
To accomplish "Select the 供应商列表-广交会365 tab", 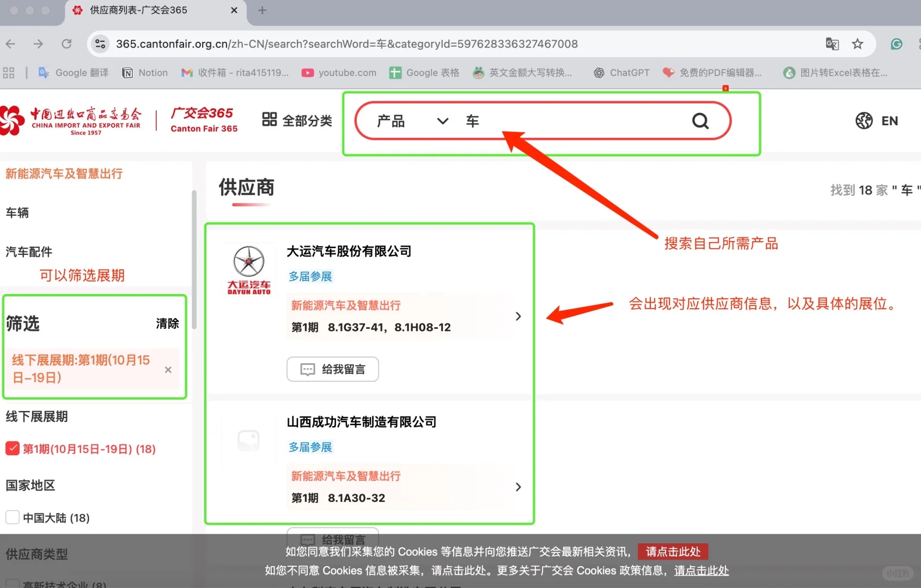I will [x=155, y=10].
